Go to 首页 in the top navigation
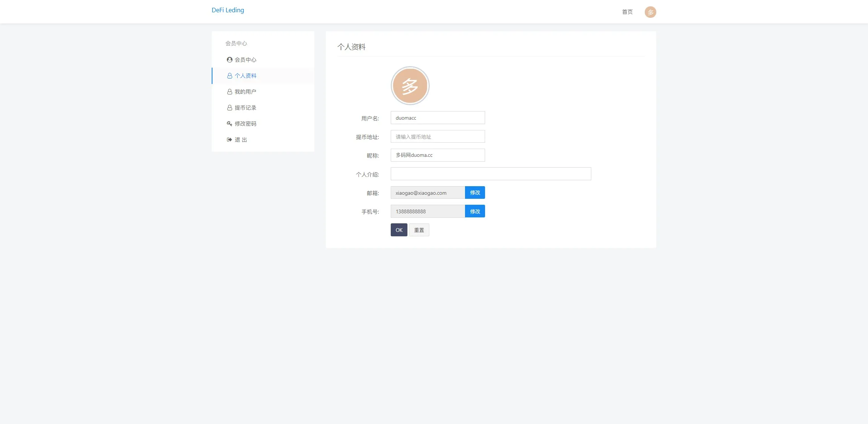 click(627, 12)
